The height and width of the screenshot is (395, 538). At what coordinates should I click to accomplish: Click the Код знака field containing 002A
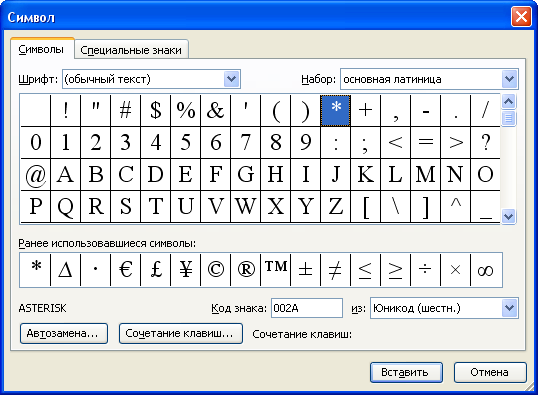(307, 308)
